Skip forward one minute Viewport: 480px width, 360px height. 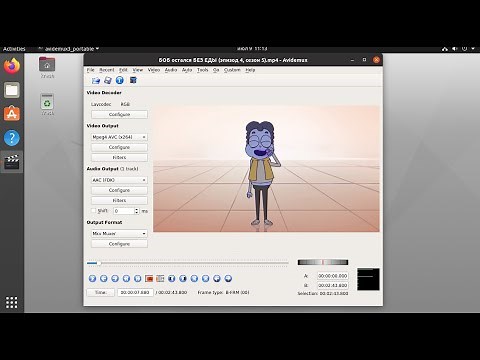pos(228,278)
